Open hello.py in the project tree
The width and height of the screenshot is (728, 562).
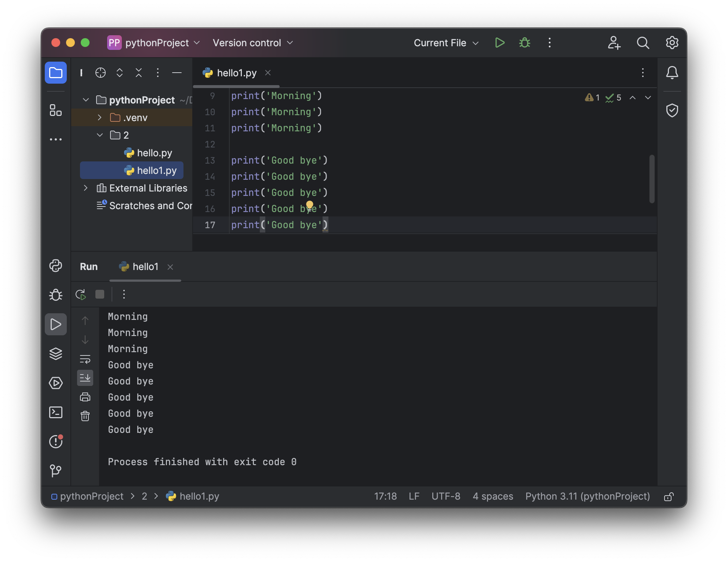coord(154,153)
